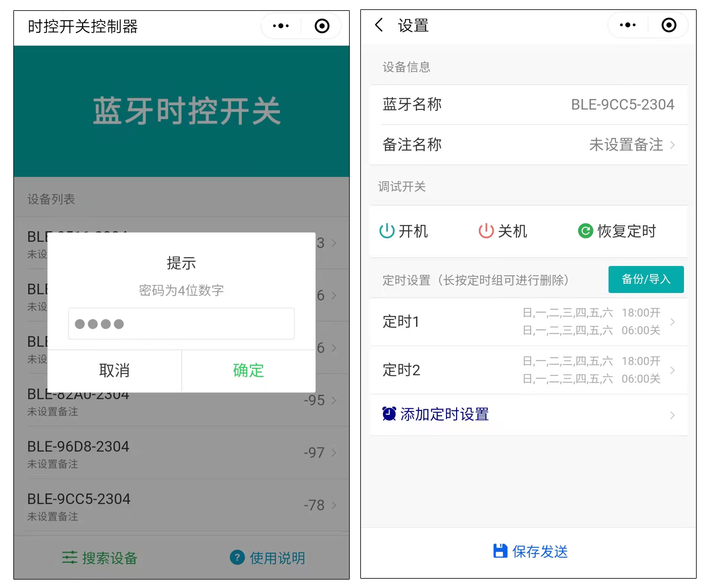
Task: Click the 备份/导入 backup button
Action: pyautogui.click(x=646, y=279)
